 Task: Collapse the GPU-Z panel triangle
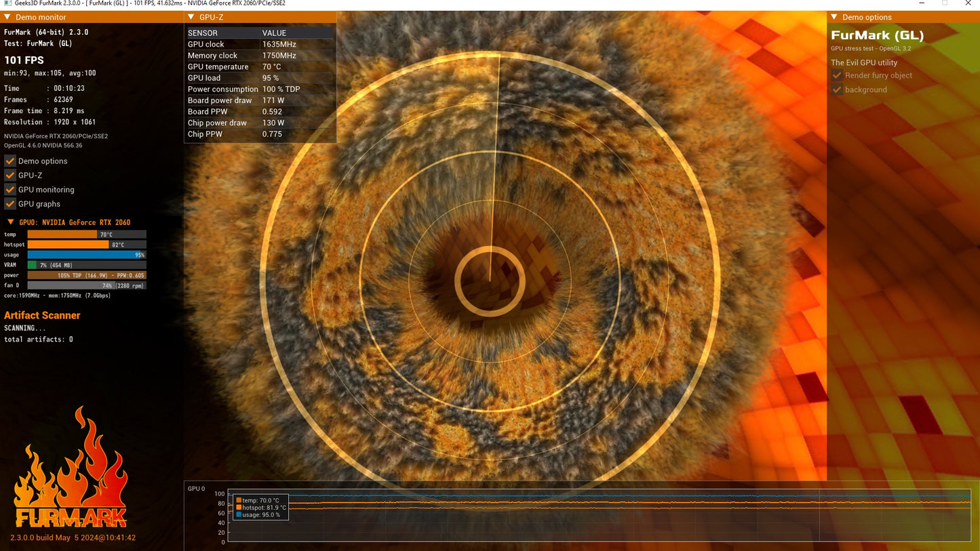coord(191,17)
